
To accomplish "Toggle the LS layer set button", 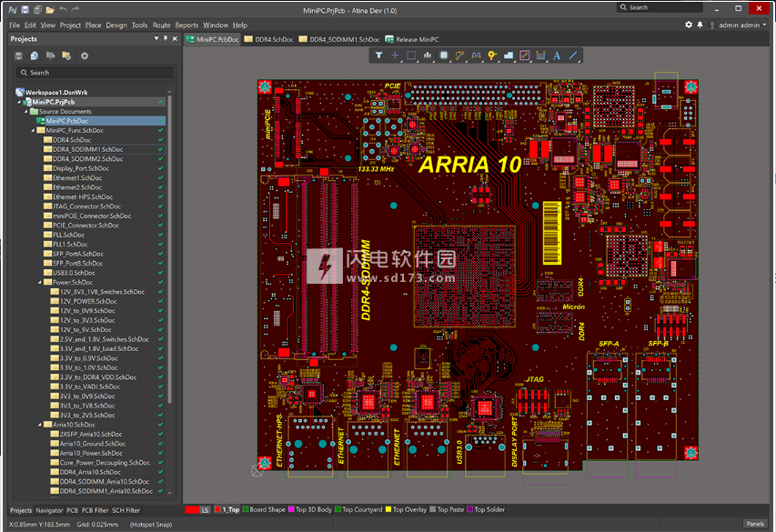I will [205, 510].
